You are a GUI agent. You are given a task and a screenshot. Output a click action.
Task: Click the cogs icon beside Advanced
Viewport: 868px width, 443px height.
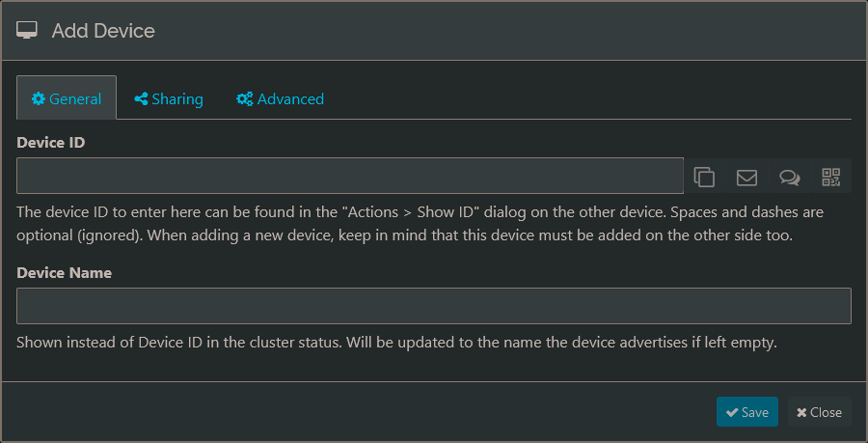coord(245,98)
